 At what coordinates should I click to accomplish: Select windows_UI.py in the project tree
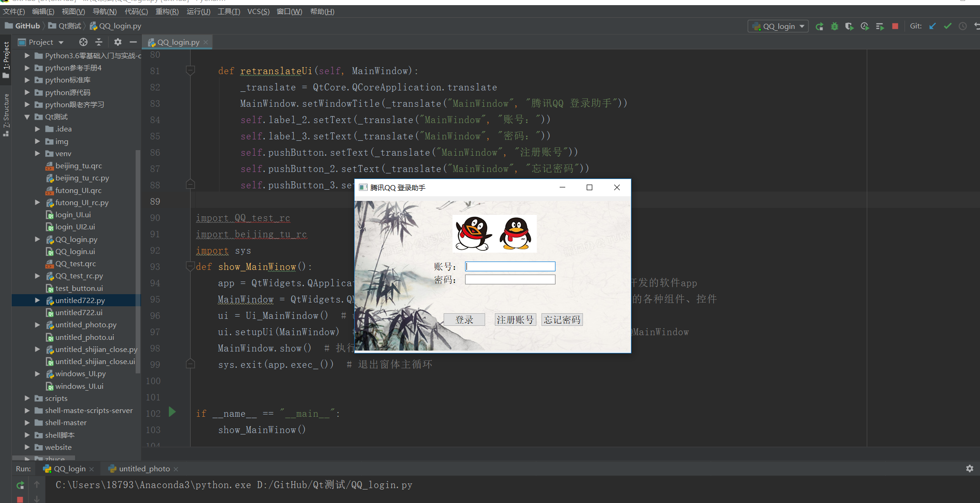coord(76,374)
